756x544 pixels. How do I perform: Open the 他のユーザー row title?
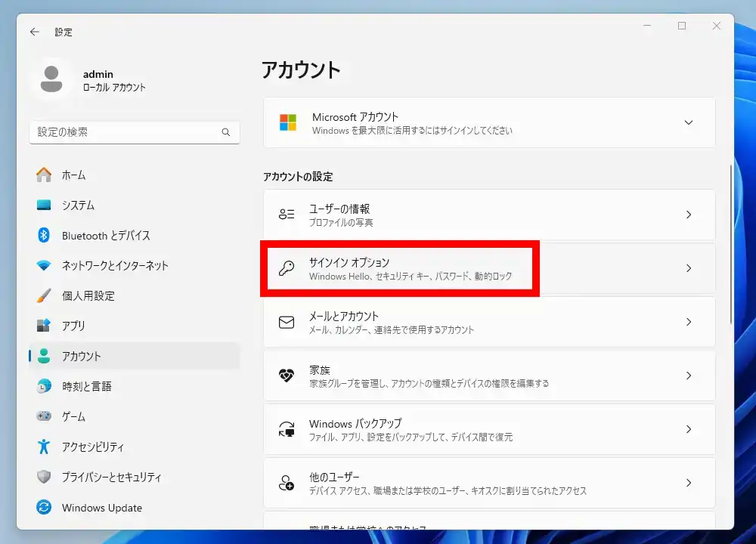tap(334, 477)
